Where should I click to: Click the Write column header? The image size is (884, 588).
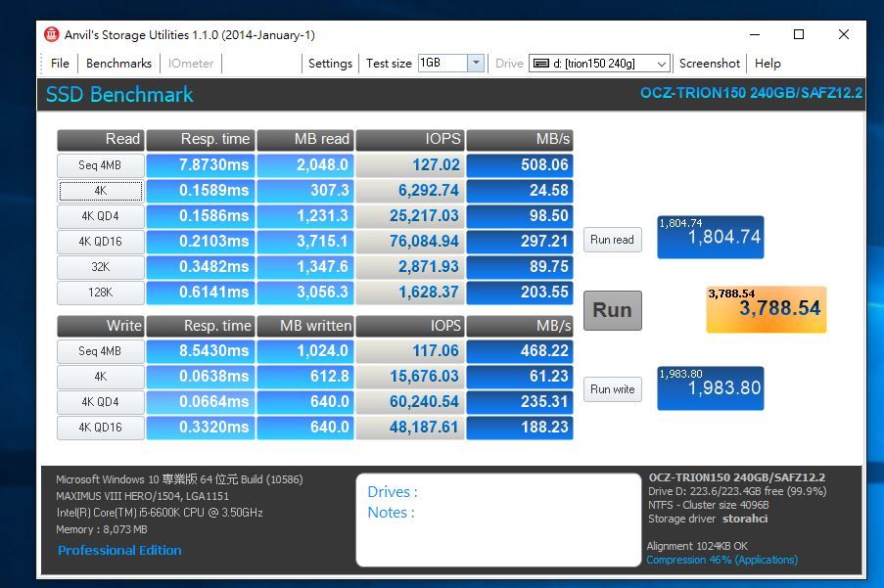point(101,326)
